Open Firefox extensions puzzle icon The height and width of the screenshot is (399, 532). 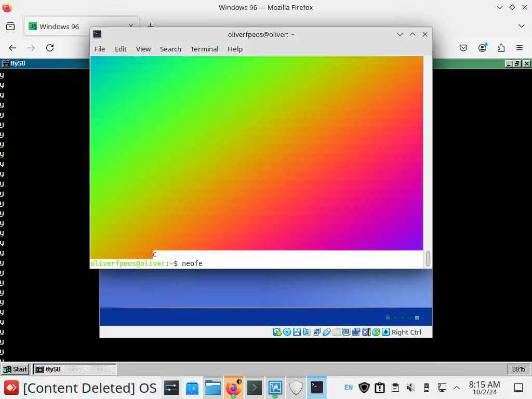pos(501,48)
